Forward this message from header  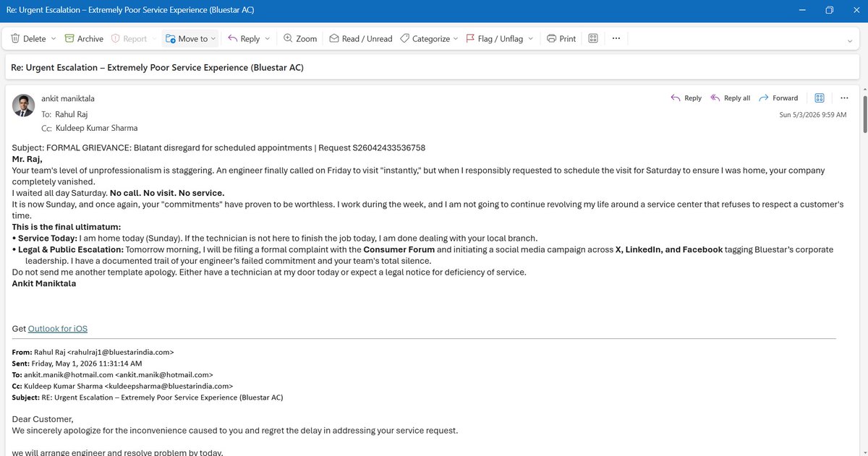pos(778,98)
